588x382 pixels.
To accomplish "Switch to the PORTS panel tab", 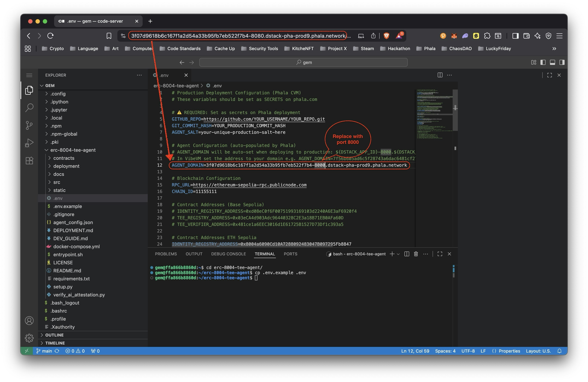I will 290,254.
